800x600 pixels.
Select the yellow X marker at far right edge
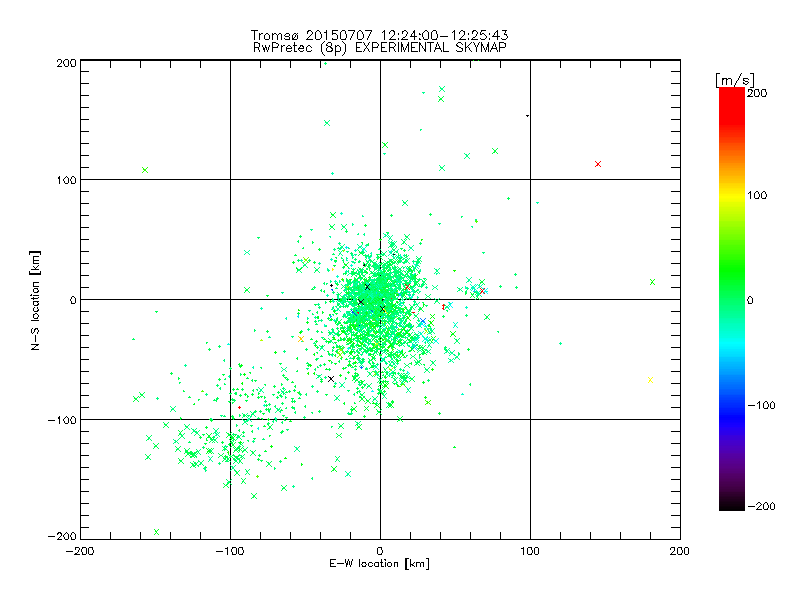tap(650, 380)
